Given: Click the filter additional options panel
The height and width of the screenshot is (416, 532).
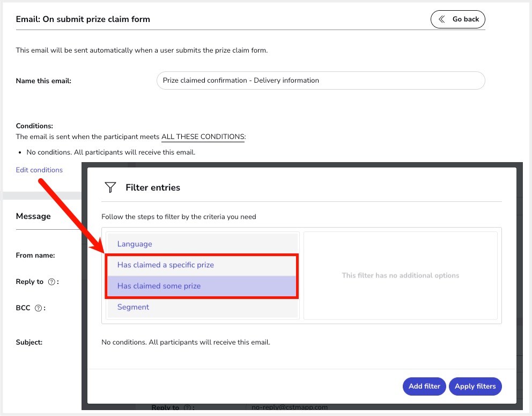Looking at the screenshot, I should 400,275.
